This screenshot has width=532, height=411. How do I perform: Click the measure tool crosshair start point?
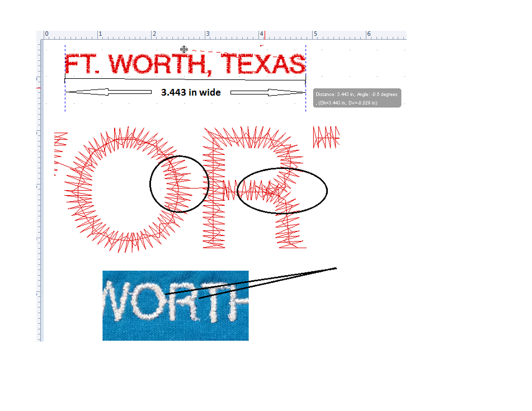pos(183,50)
